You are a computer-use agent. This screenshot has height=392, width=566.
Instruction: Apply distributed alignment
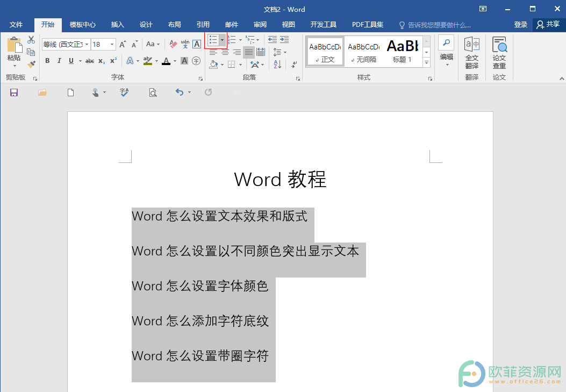click(x=261, y=52)
